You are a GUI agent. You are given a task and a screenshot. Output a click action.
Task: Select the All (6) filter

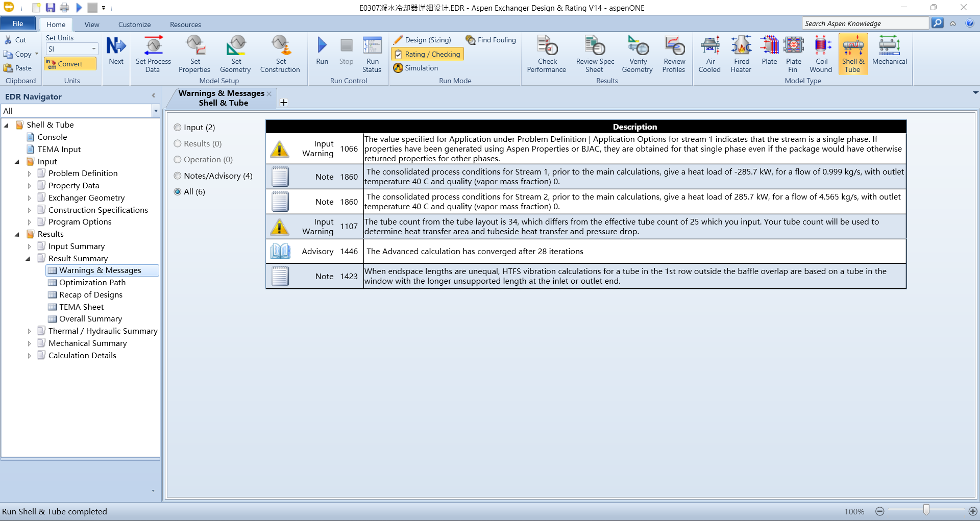(x=189, y=192)
